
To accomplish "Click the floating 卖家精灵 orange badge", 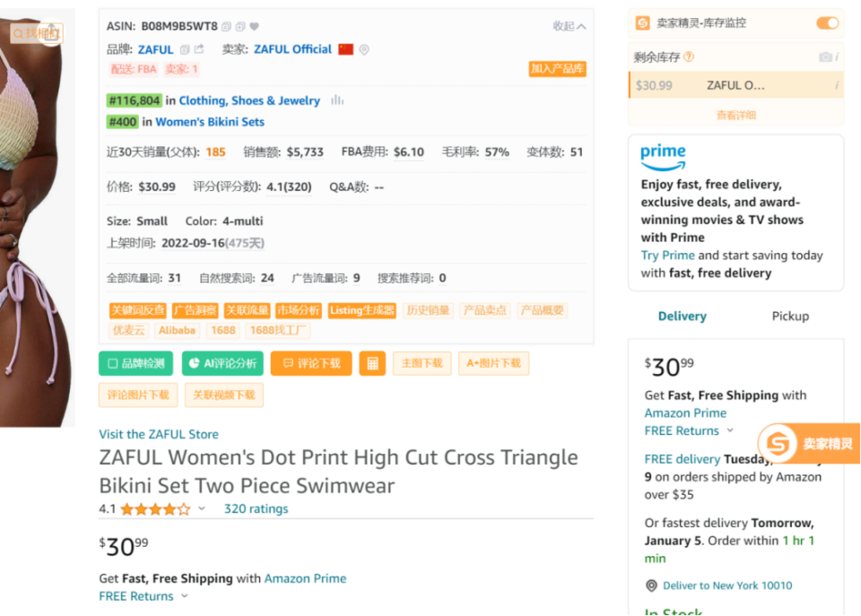I will coord(808,443).
